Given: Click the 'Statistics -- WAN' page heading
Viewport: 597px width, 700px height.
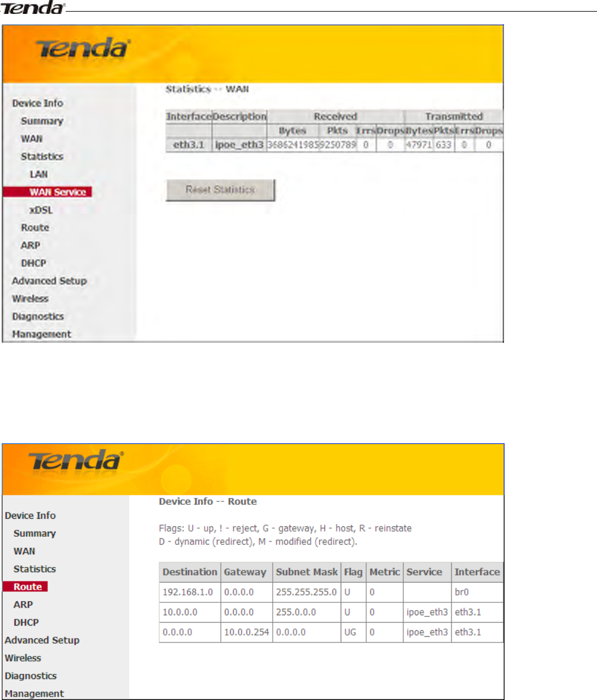Looking at the screenshot, I should tap(208, 89).
